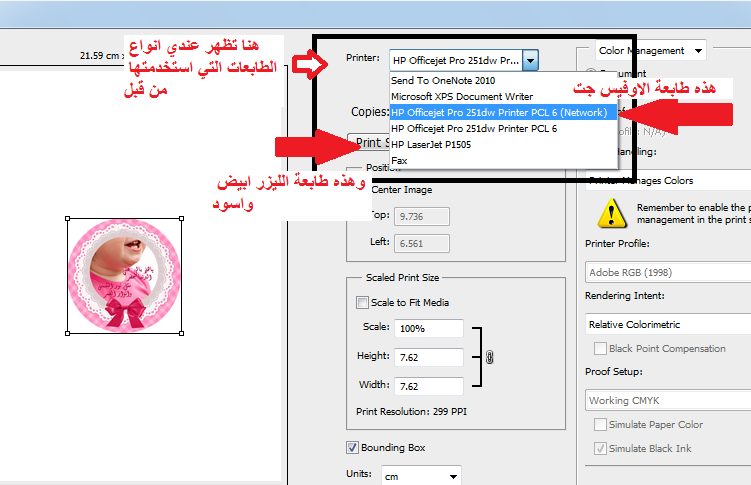751x485 pixels.
Task: Click the Scale percentage field
Action: (429, 328)
